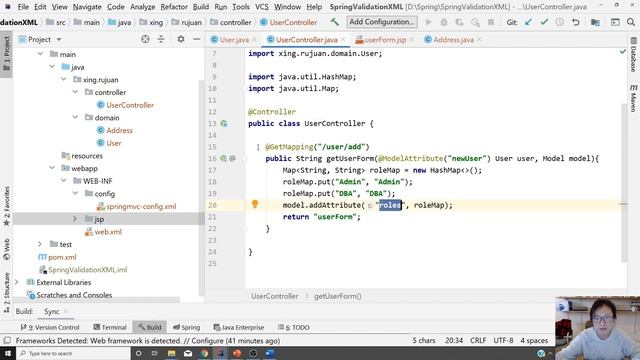
Task: Select the Sync tab in Build panel
Action: 51,311
